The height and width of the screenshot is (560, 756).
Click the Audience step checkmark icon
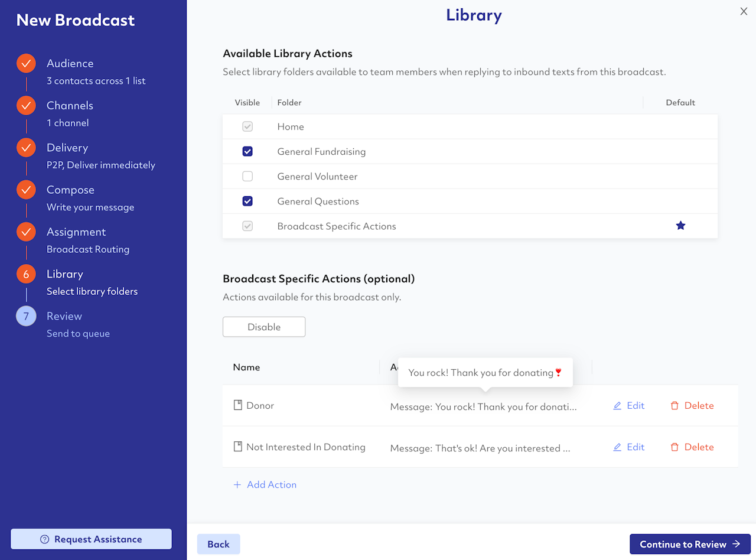point(26,63)
